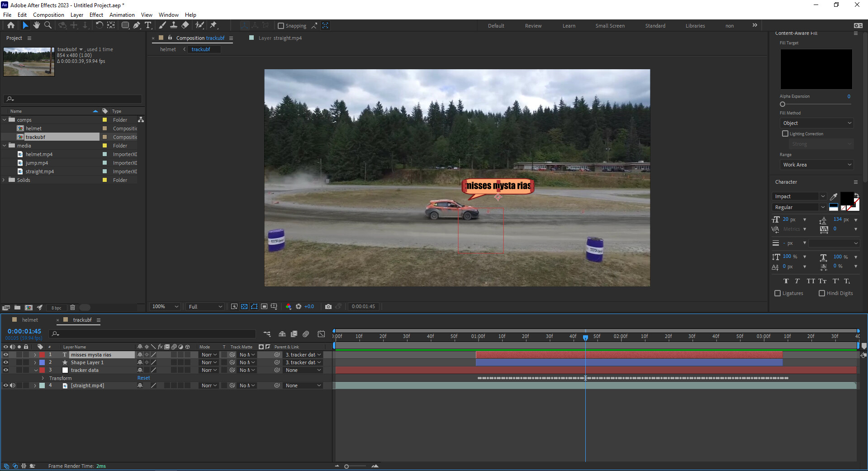Hide the Shape Layer 1 layer
This screenshot has height=471, width=868.
(x=6, y=362)
